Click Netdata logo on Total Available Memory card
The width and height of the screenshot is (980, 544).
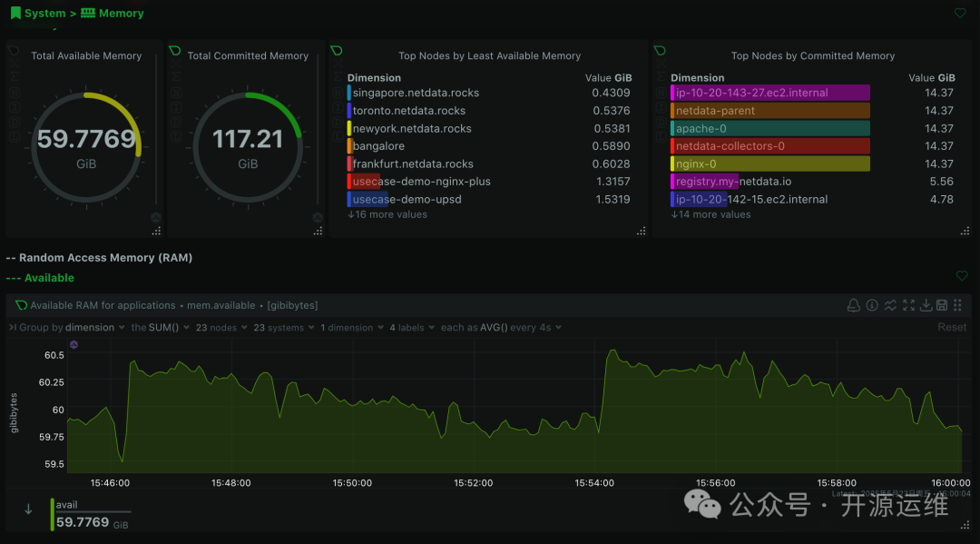click(x=13, y=51)
